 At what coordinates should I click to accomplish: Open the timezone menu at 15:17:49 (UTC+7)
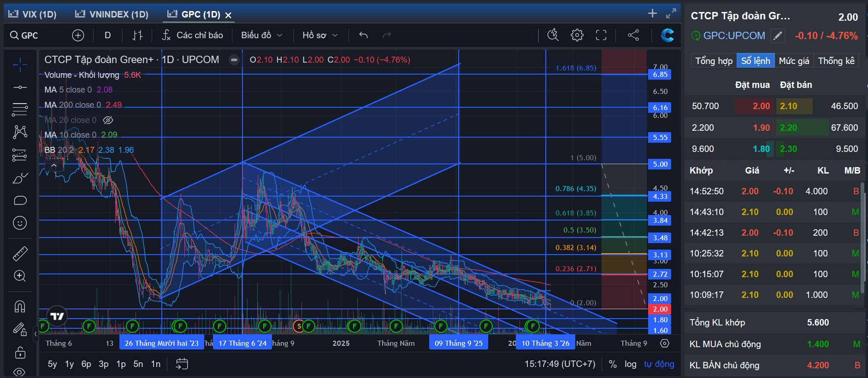[560, 364]
